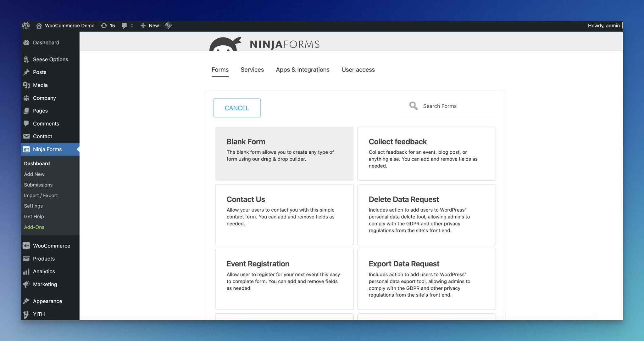644x341 pixels.
Task: Open the Marketing sidebar item
Action: [x=50, y=284]
